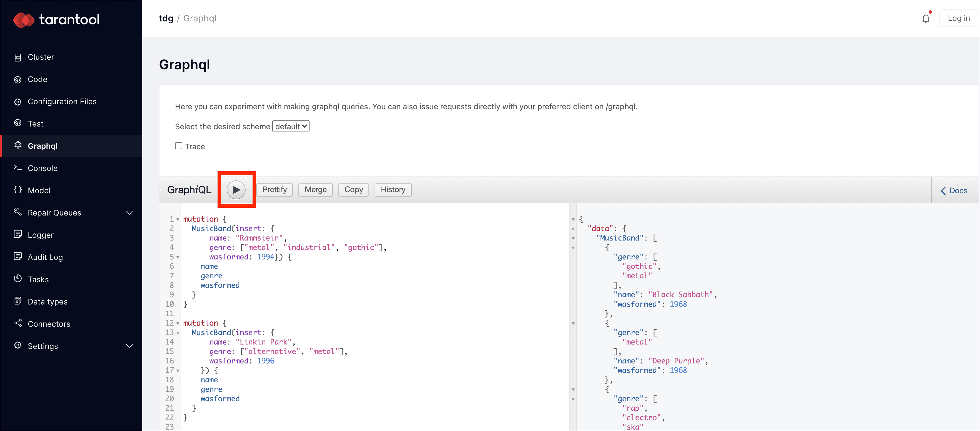Click the Test sidebar icon
980x431 pixels.
18,123
